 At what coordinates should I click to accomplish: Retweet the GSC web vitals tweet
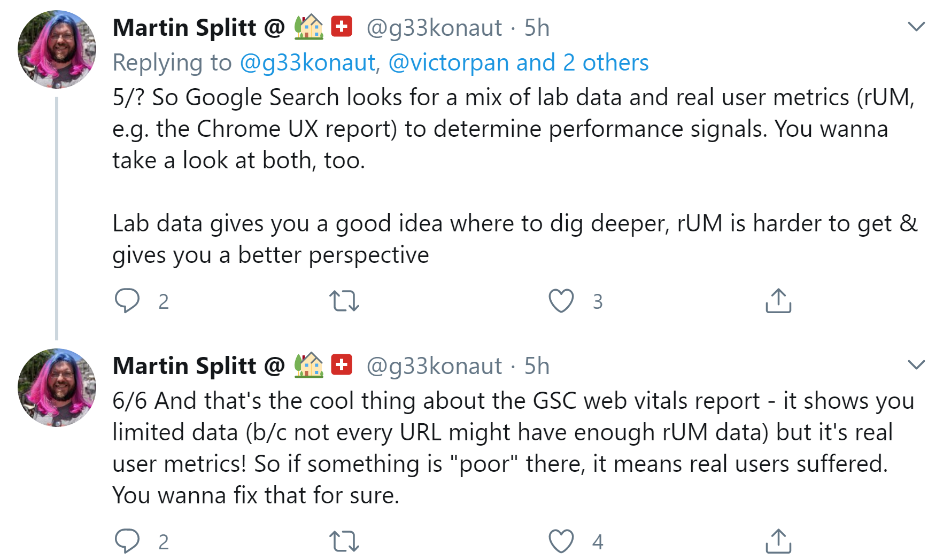(344, 541)
